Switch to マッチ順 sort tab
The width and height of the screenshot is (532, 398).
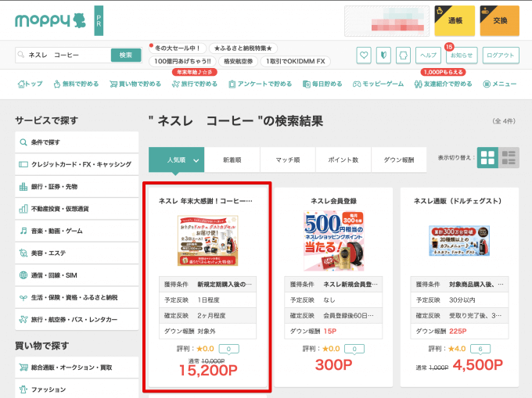pyautogui.click(x=288, y=160)
